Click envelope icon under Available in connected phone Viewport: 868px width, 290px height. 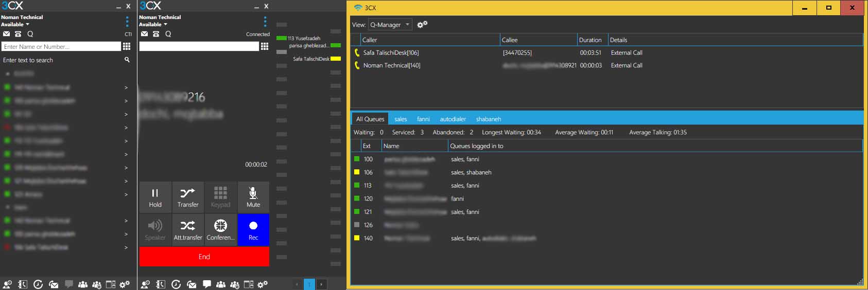coord(144,34)
